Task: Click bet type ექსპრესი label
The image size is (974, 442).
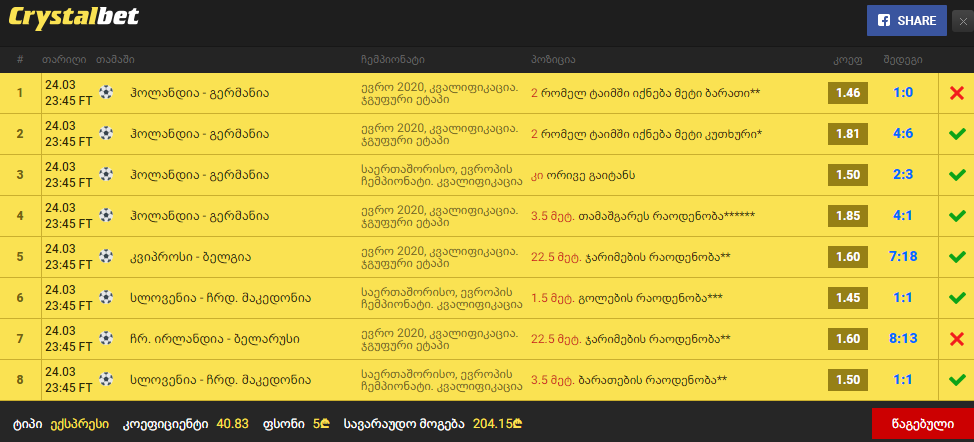Action: click(79, 424)
